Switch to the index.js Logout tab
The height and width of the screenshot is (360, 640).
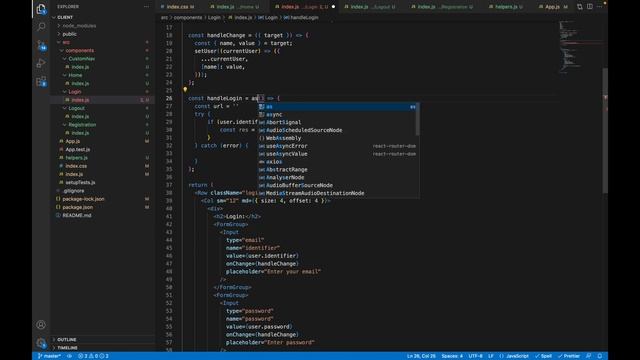[x=370, y=7]
